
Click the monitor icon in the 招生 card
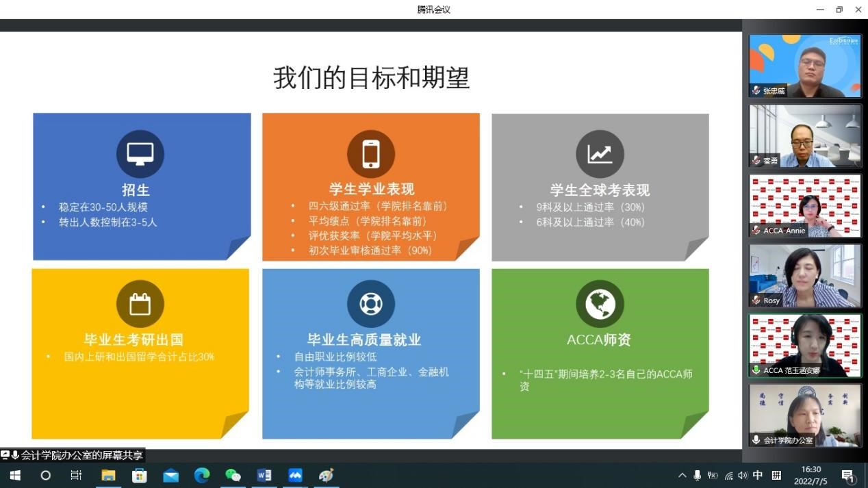tap(140, 154)
